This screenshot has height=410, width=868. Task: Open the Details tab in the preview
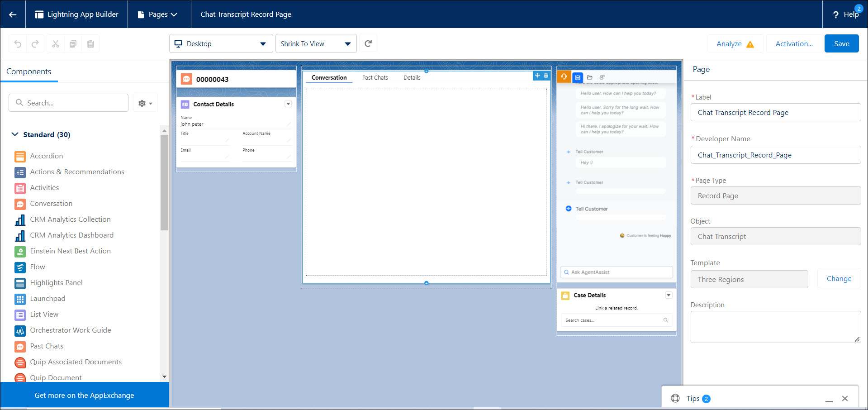pyautogui.click(x=411, y=77)
